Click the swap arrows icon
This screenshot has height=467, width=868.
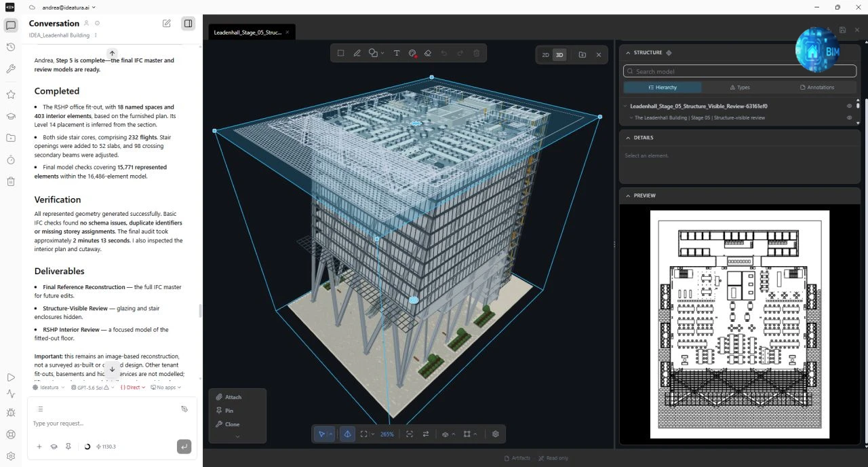point(426,434)
